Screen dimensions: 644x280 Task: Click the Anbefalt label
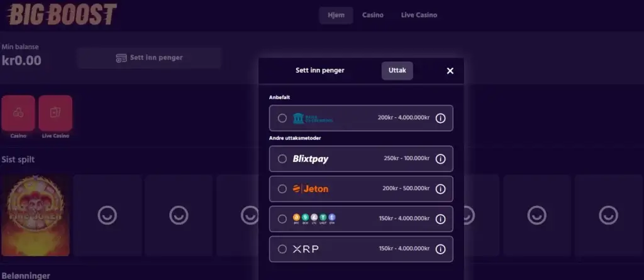click(280, 97)
